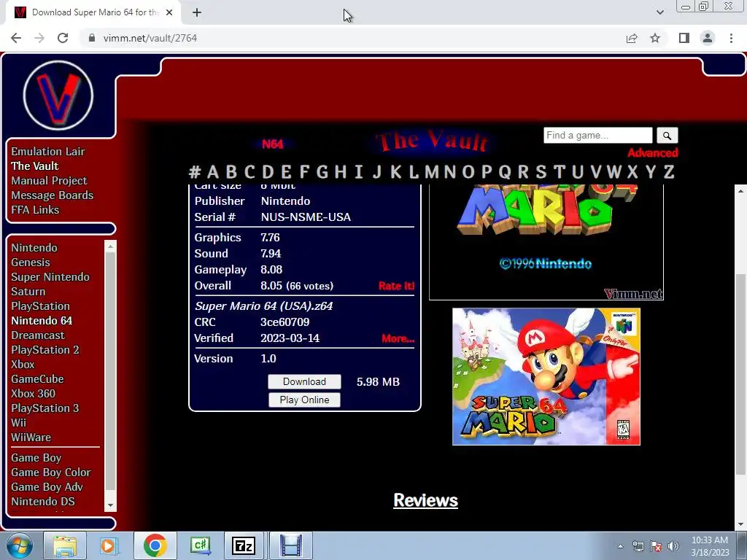The height and width of the screenshot is (560, 747).
Task: Browse games starting with G
Action: pos(322,171)
